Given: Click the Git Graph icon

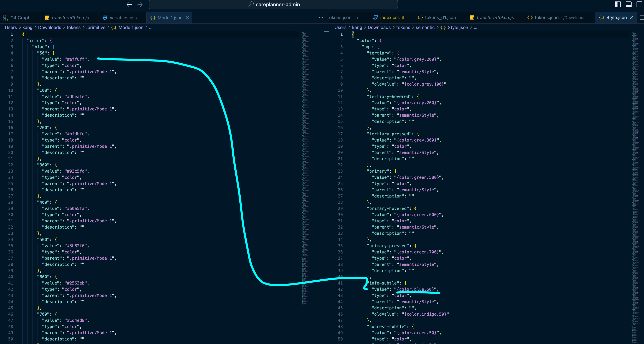Looking at the screenshot, I should click(x=5, y=18).
